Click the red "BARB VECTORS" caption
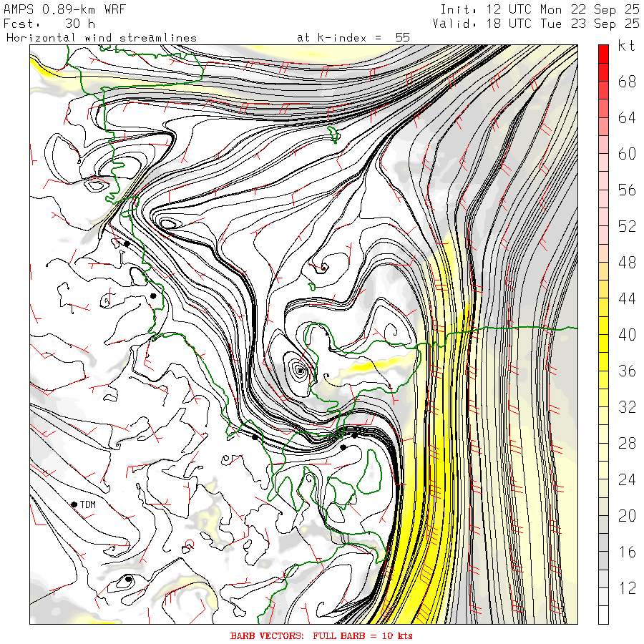This screenshot has width=644, height=644. coord(321,635)
